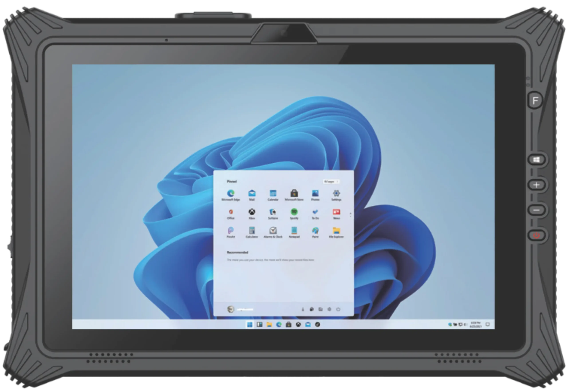
Task: Go to next pinned apps page dots
Action: click(x=350, y=215)
